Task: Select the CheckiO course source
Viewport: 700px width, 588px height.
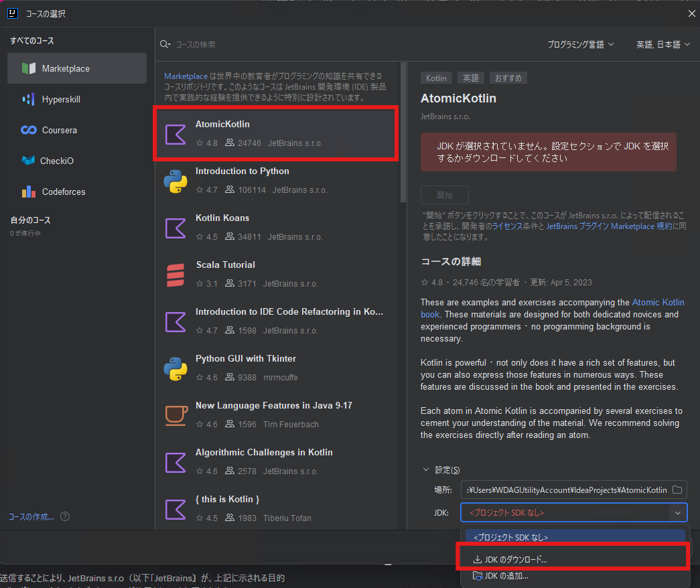Action: click(56, 161)
